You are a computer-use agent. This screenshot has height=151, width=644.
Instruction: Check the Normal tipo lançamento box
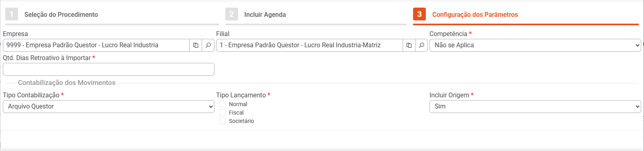[x=223, y=104]
